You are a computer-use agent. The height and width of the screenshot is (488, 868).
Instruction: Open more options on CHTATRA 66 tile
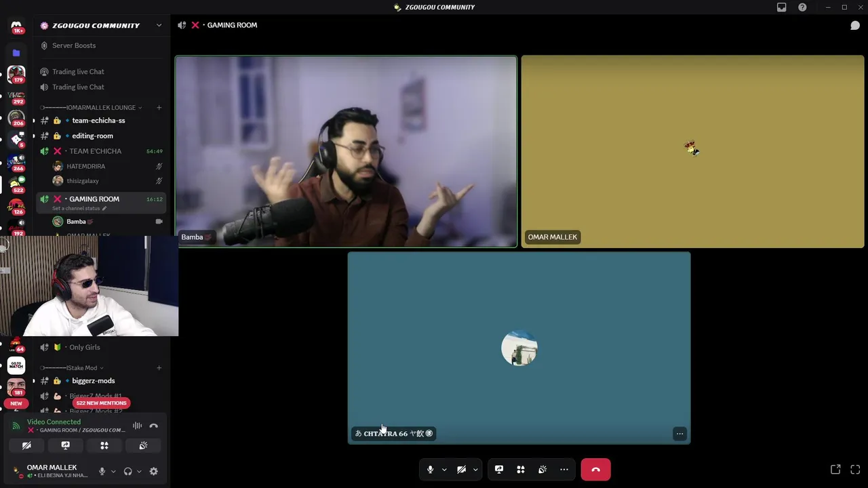679,434
